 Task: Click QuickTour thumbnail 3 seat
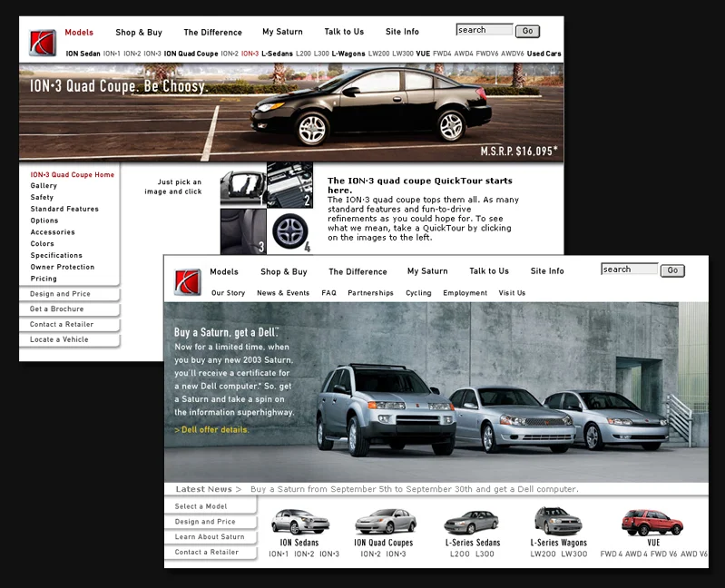pos(243,231)
